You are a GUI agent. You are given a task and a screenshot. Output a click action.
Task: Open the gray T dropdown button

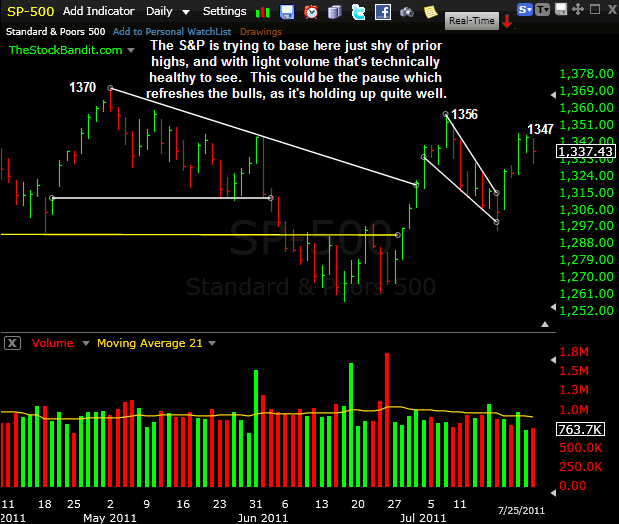coord(542,9)
